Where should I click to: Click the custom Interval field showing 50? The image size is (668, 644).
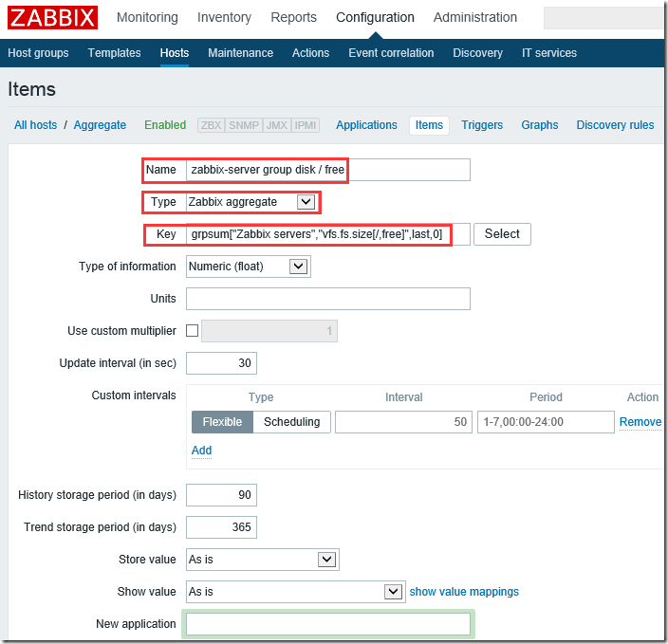point(403,422)
